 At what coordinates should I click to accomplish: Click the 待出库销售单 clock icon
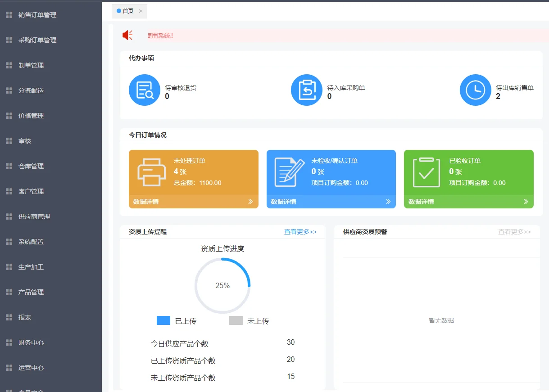475,90
